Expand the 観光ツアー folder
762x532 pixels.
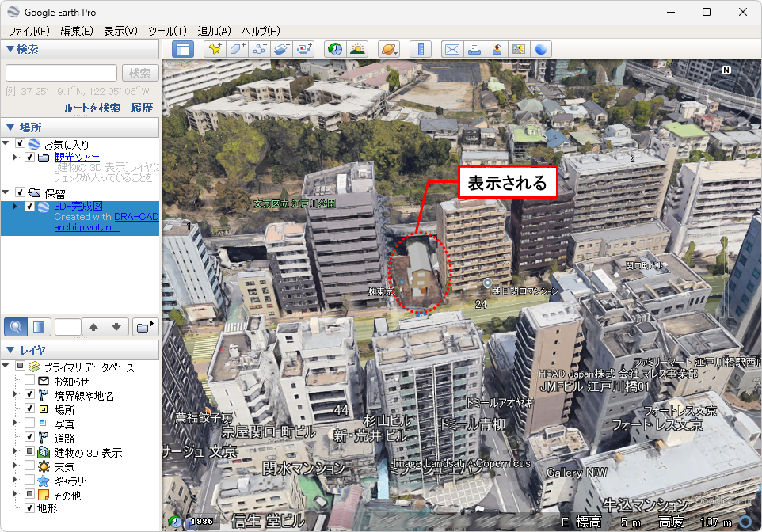pyautogui.click(x=14, y=157)
